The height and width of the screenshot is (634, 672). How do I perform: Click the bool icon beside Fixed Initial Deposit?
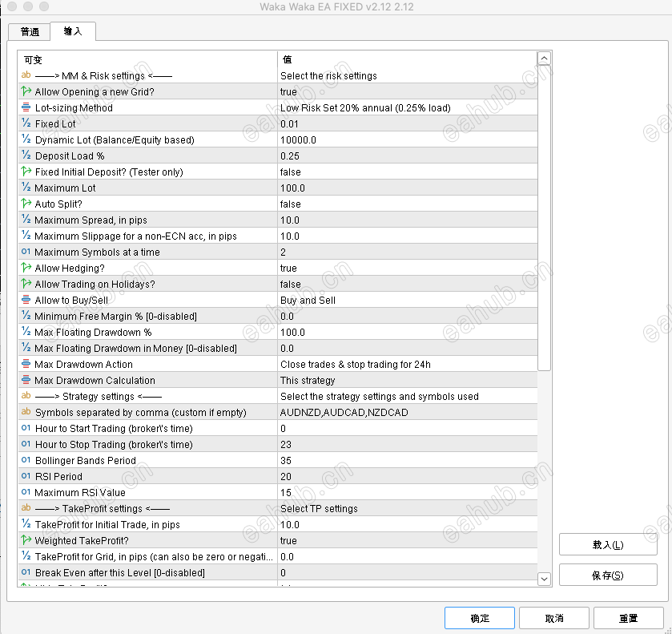pos(26,172)
